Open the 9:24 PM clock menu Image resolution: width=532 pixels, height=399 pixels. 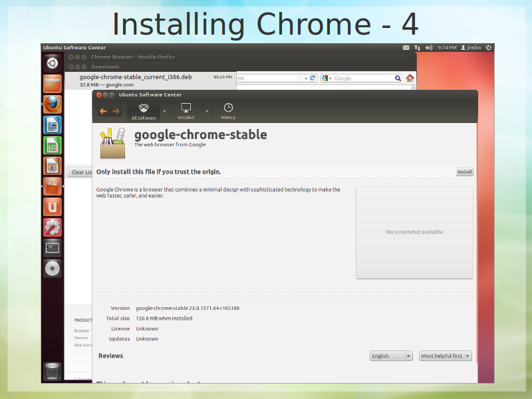447,48
